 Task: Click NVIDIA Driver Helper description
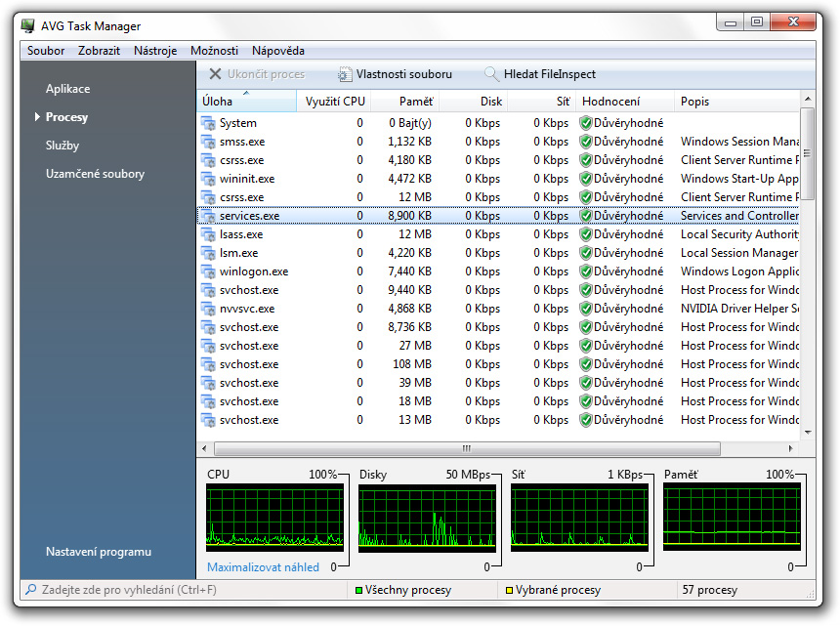coord(739,309)
